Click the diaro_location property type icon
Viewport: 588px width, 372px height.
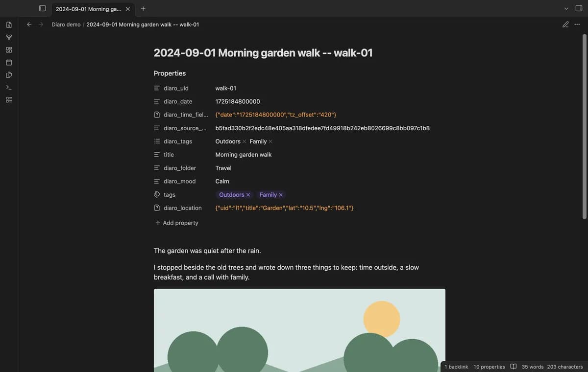coord(157,208)
